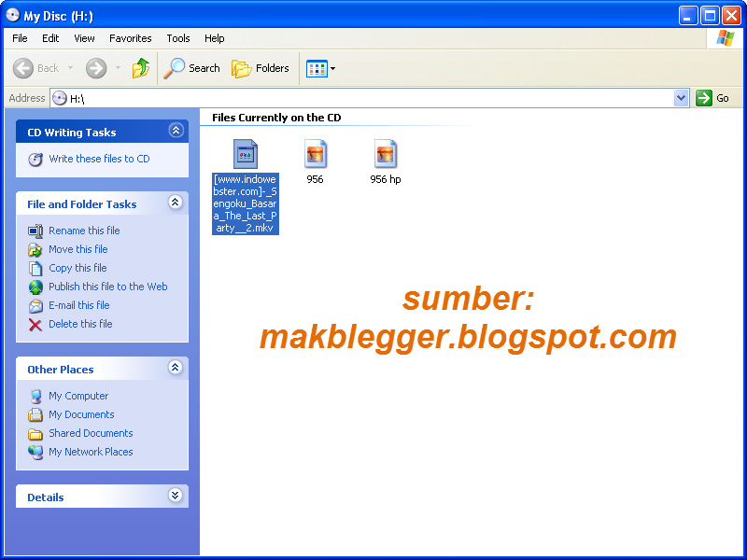Click the green Go button
This screenshot has width=747, height=560.
pyautogui.click(x=712, y=98)
